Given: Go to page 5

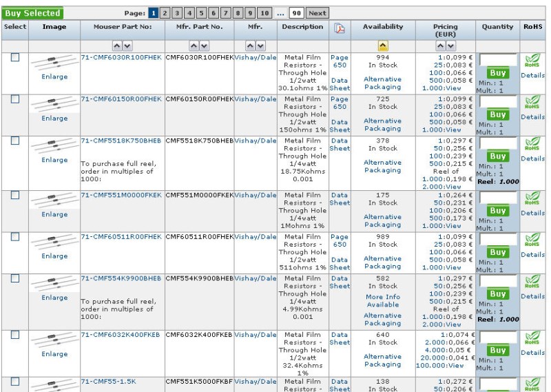Looking at the screenshot, I should [x=201, y=13].
